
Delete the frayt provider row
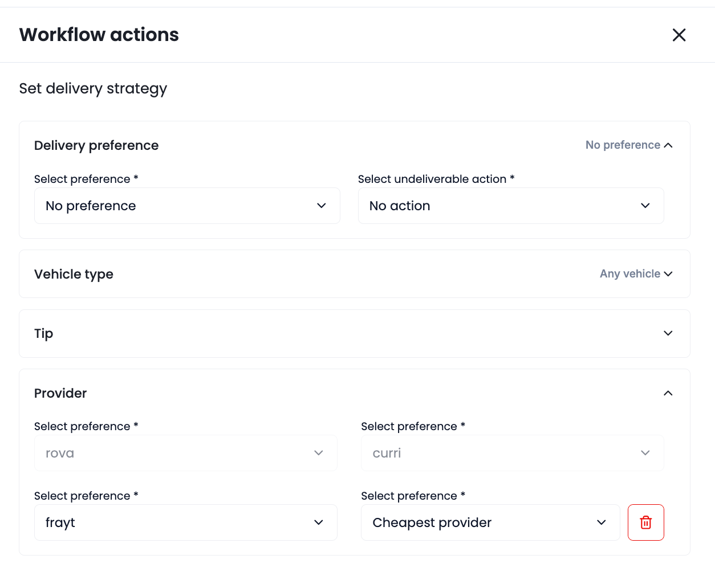coord(645,522)
